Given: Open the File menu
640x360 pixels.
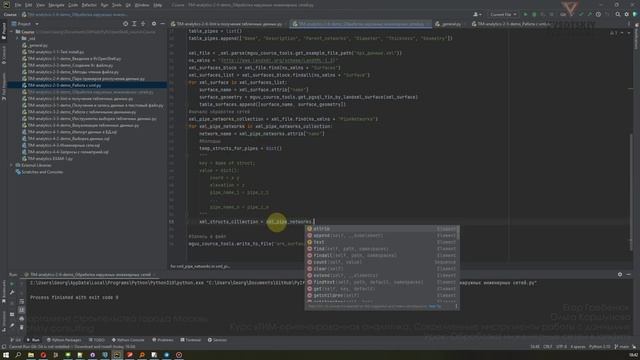Looking at the screenshot, I should [18, 5].
